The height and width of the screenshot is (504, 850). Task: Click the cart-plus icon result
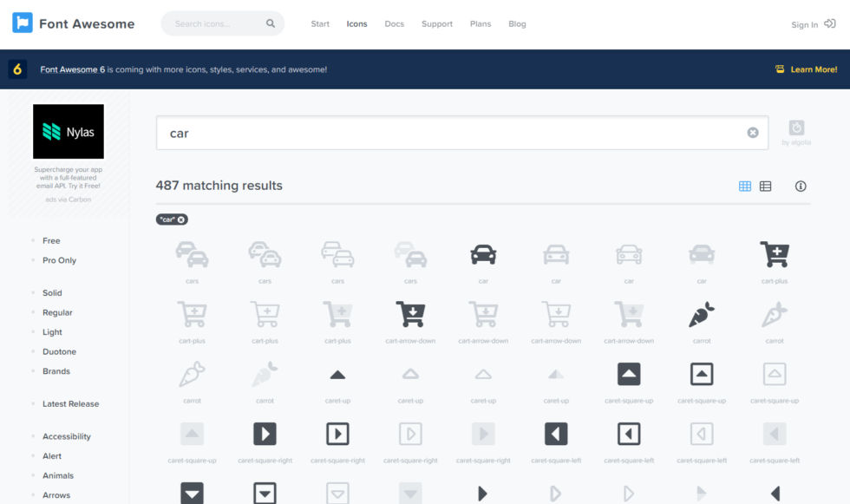click(x=775, y=253)
